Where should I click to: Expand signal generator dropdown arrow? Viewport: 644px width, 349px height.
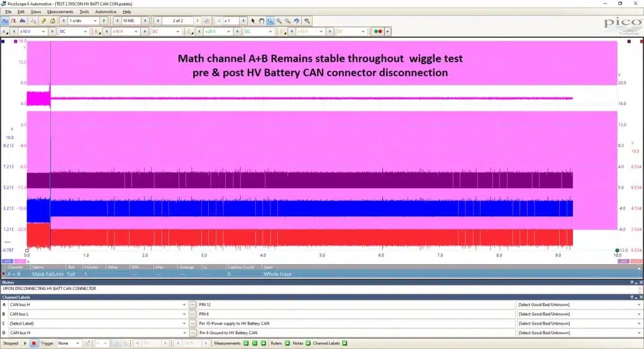(387, 31)
